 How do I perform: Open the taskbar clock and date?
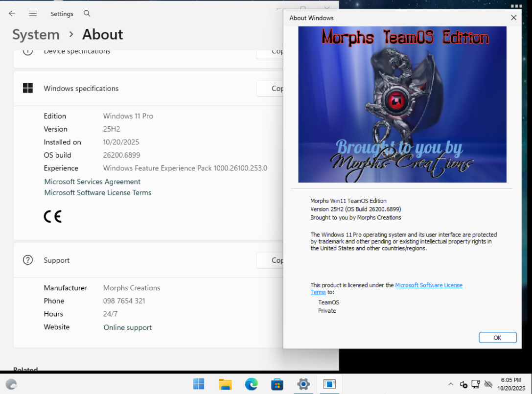pos(510,384)
